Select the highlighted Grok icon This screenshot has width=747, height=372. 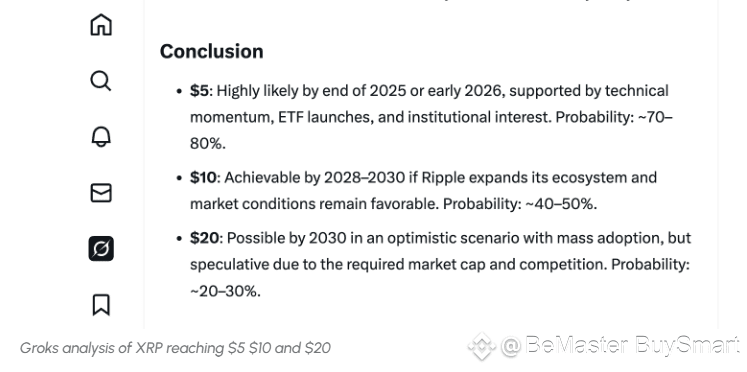pyautogui.click(x=101, y=249)
